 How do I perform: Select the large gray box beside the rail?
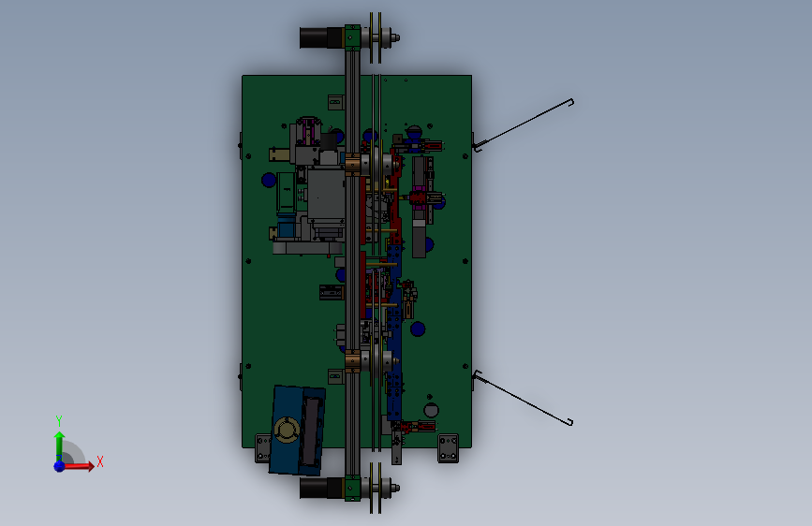pyautogui.click(x=326, y=194)
